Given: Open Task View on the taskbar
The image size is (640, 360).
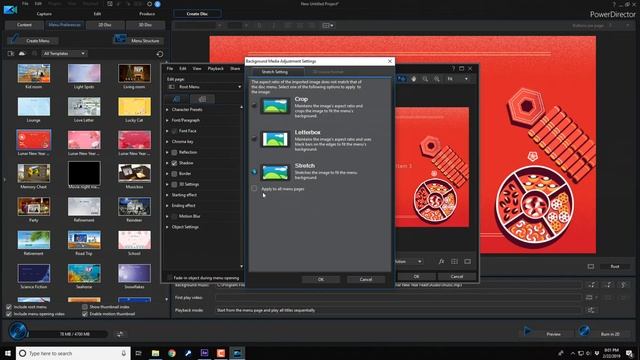Looking at the screenshot, I should coord(138,353).
